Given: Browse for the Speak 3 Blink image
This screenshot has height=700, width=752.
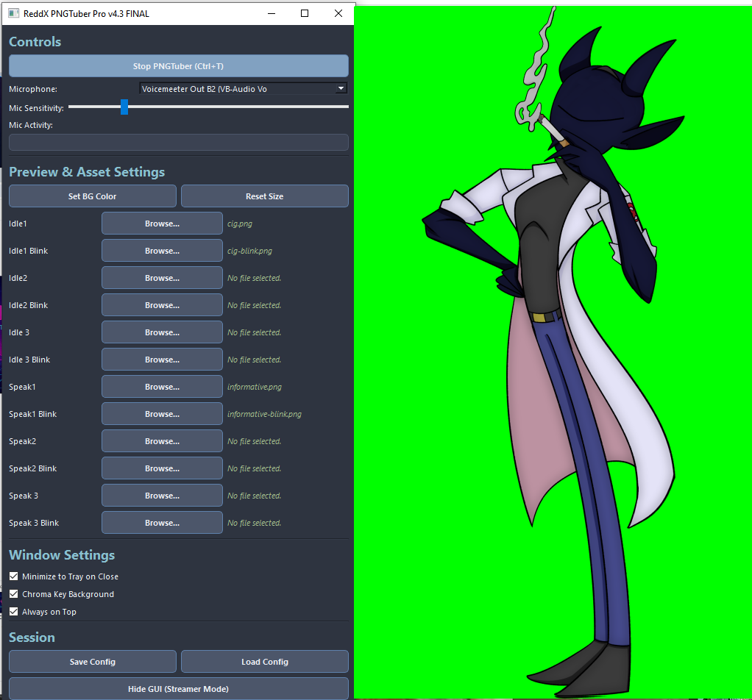Looking at the screenshot, I should (162, 523).
